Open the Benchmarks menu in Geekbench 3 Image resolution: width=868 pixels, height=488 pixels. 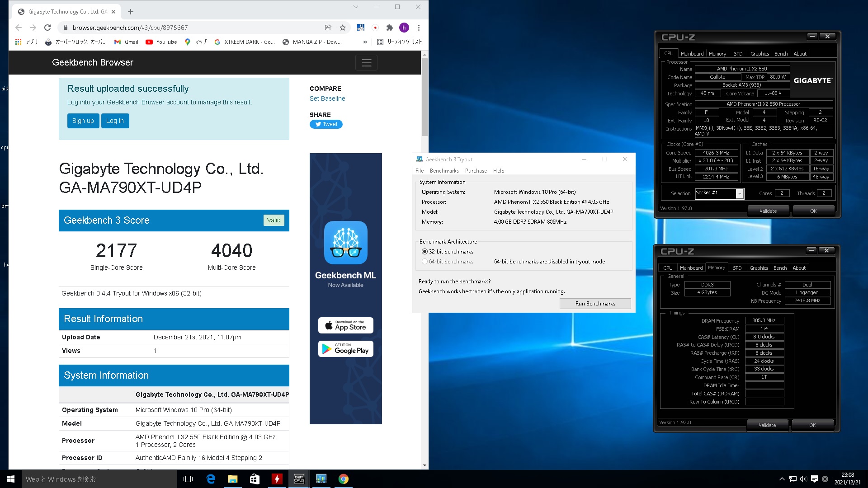tap(444, 171)
